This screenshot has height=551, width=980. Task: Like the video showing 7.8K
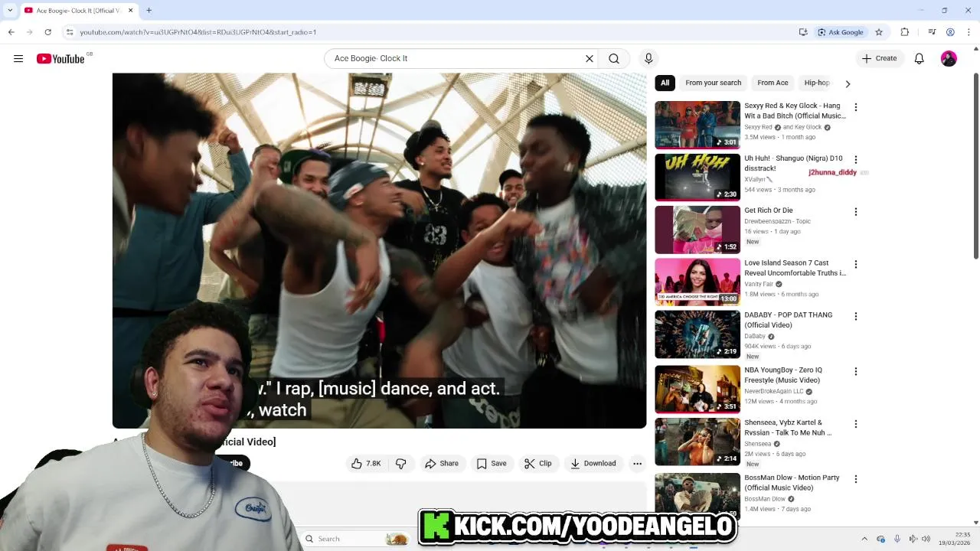pyautogui.click(x=366, y=463)
